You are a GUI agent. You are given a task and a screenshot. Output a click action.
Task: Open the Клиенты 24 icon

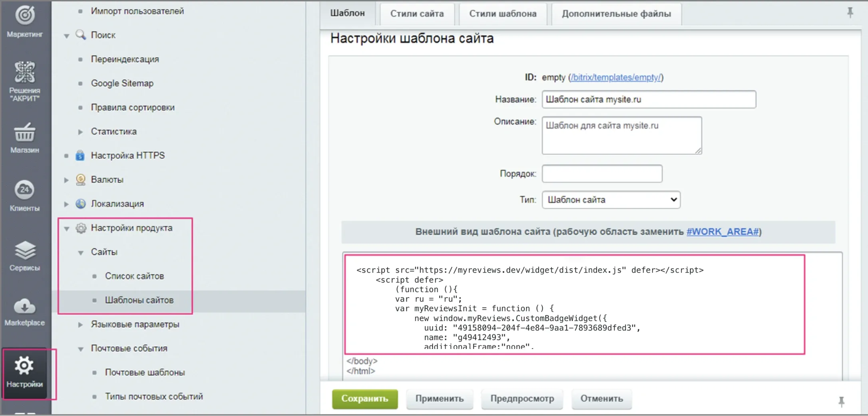pyautogui.click(x=25, y=190)
